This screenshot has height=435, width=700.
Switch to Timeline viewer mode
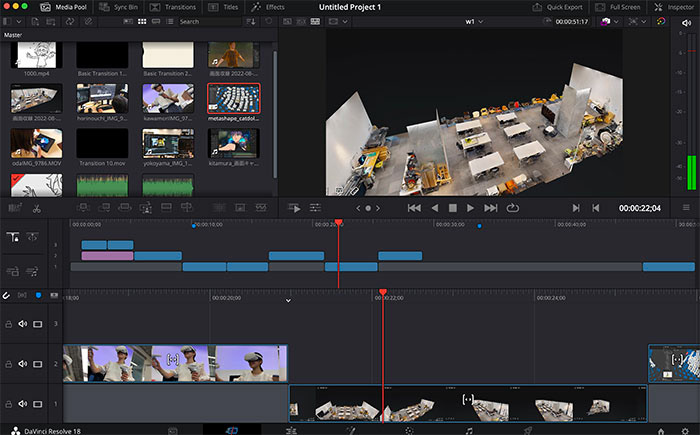point(316,21)
